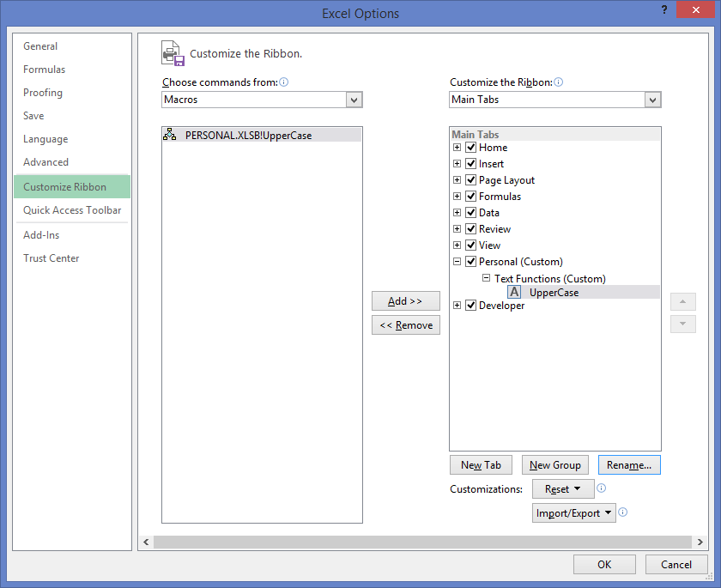
Task: Click the Move Down arrow button
Action: click(683, 324)
